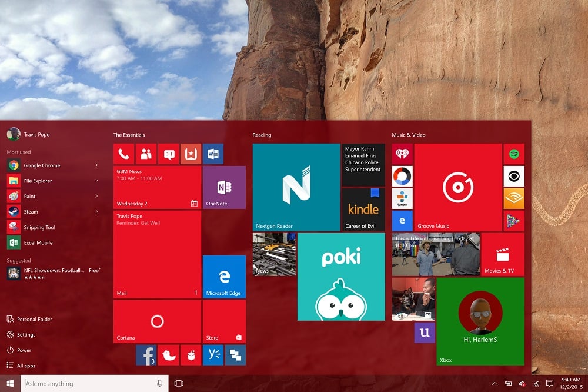
Task: Click the Windows Start button
Action: [x=10, y=383]
